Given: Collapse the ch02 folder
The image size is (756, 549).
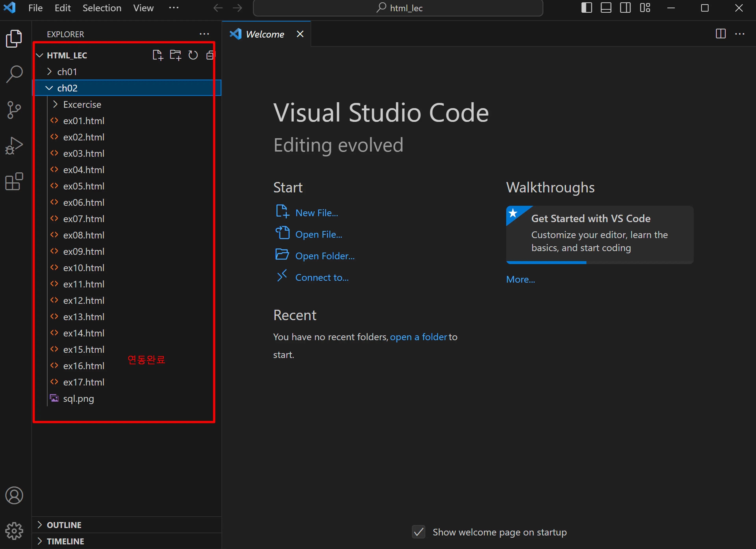Looking at the screenshot, I should [x=127, y=88].
